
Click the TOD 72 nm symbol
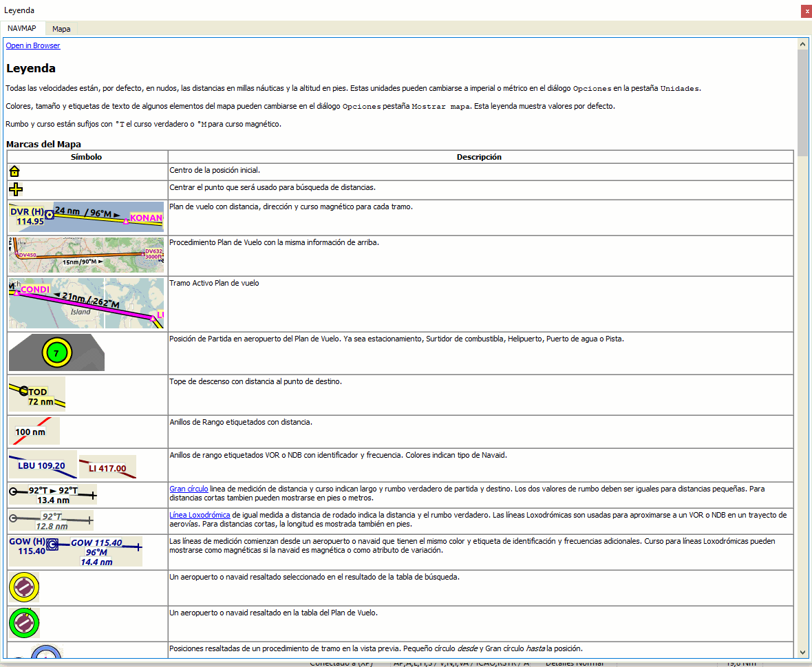(37, 394)
